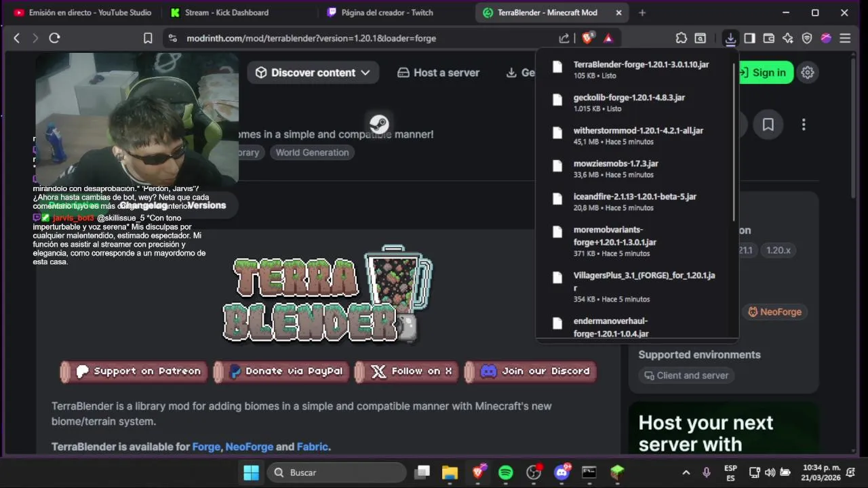
Task: Open Brave VPN shield icon
Action: [x=807, y=39]
